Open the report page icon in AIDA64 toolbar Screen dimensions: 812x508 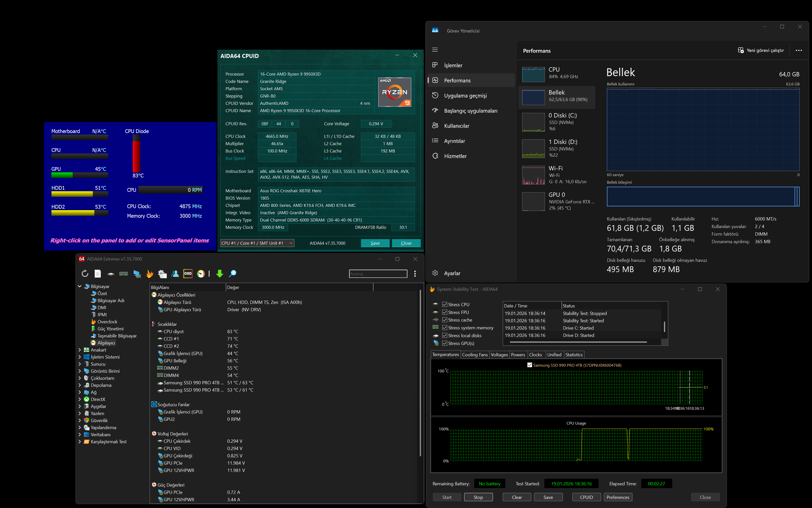pyautogui.click(x=98, y=273)
